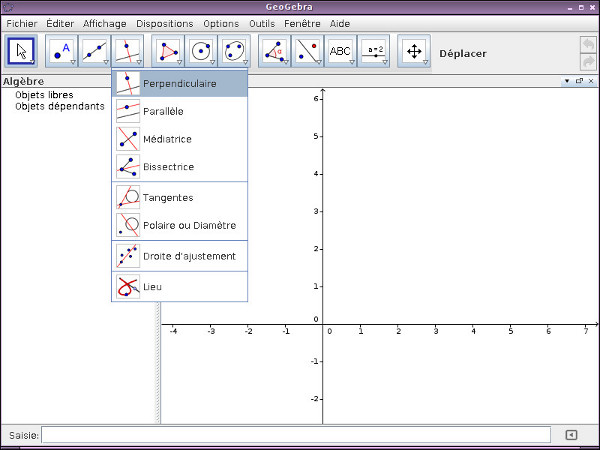The height and width of the screenshot is (450, 600).
Task: Select the Slider tool
Action: 373,51
